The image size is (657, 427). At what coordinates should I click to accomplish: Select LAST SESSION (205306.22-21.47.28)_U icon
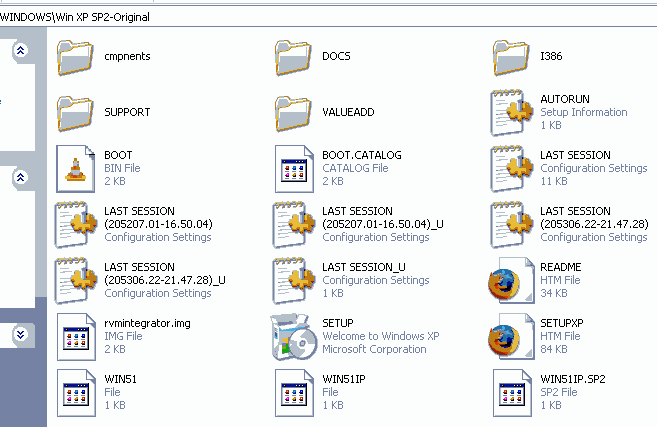click(x=76, y=281)
